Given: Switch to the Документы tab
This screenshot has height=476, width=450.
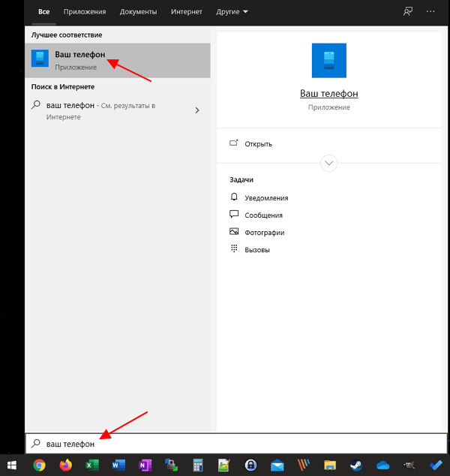Looking at the screenshot, I should pyautogui.click(x=138, y=12).
